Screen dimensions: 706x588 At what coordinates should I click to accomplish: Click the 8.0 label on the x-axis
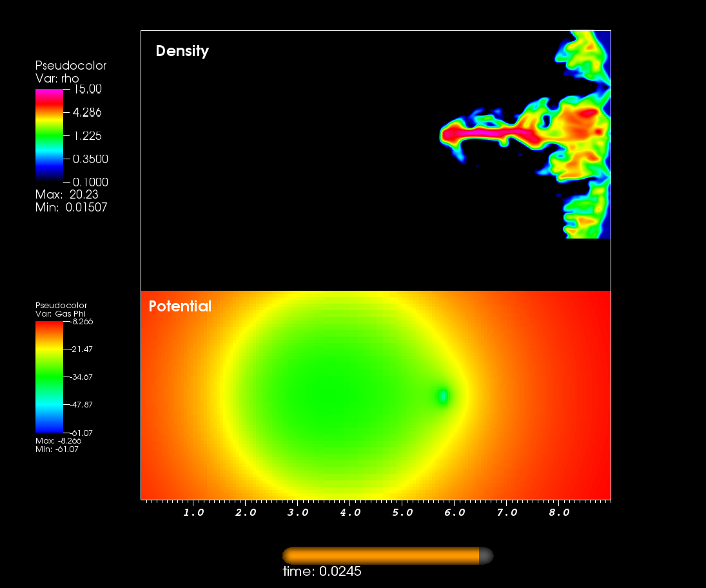coord(559,513)
